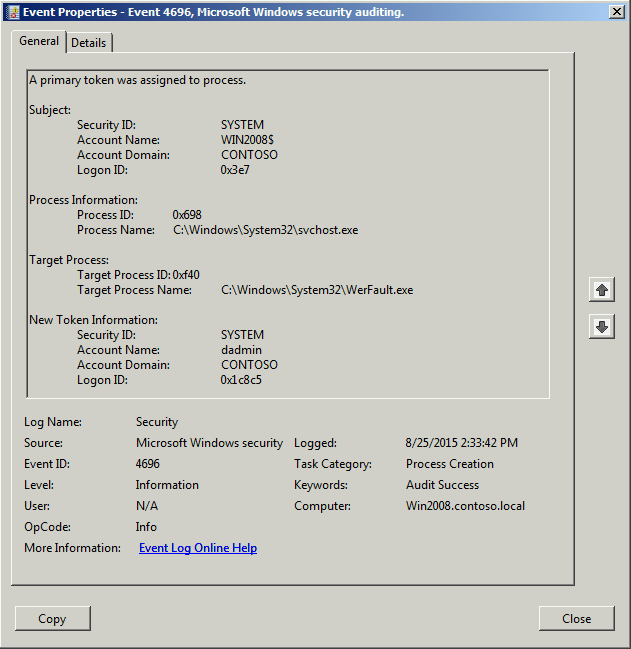Close the dialog using title bar X

[x=616, y=12]
